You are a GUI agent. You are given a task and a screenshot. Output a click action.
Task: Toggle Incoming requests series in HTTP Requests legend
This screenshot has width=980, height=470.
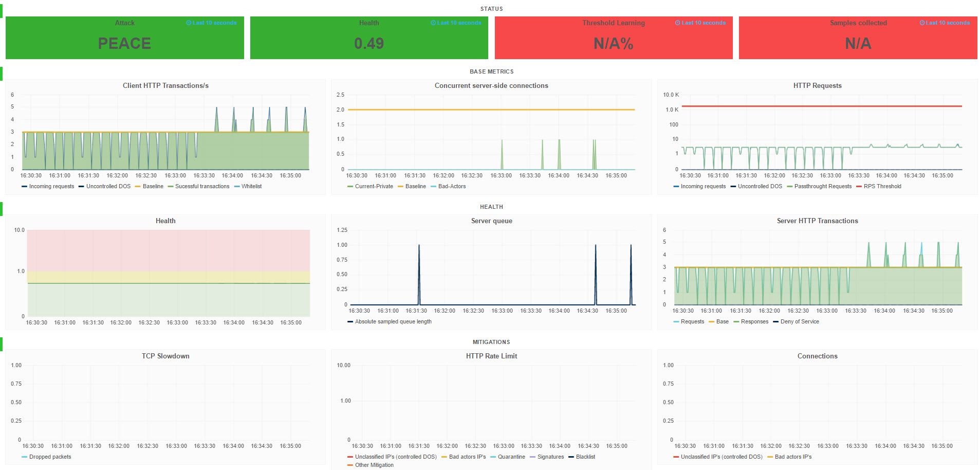click(703, 187)
